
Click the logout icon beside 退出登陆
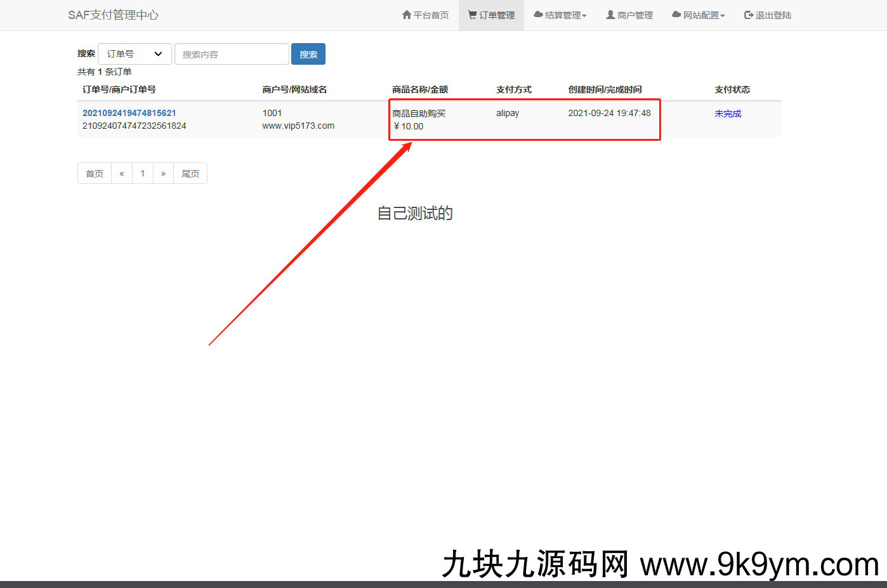(x=749, y=15)
